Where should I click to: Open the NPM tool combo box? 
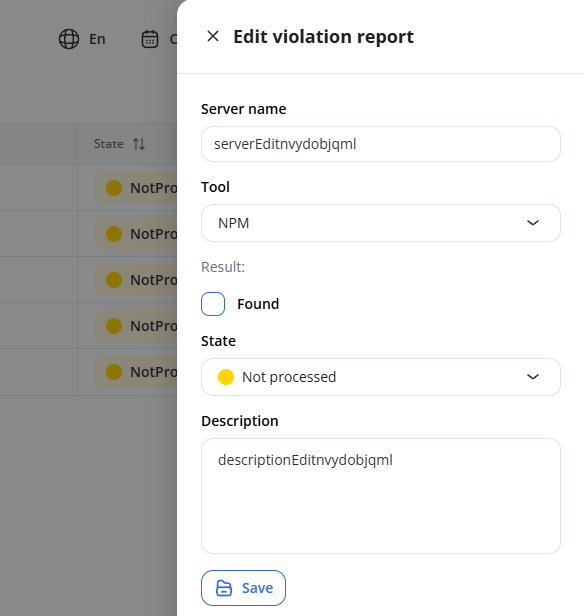[x=381, y=223]
